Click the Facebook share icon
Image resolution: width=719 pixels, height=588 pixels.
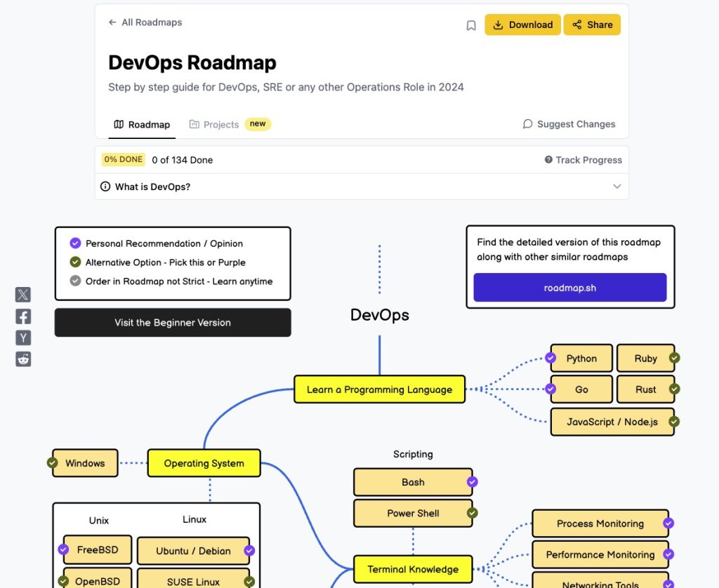[23, 316]
